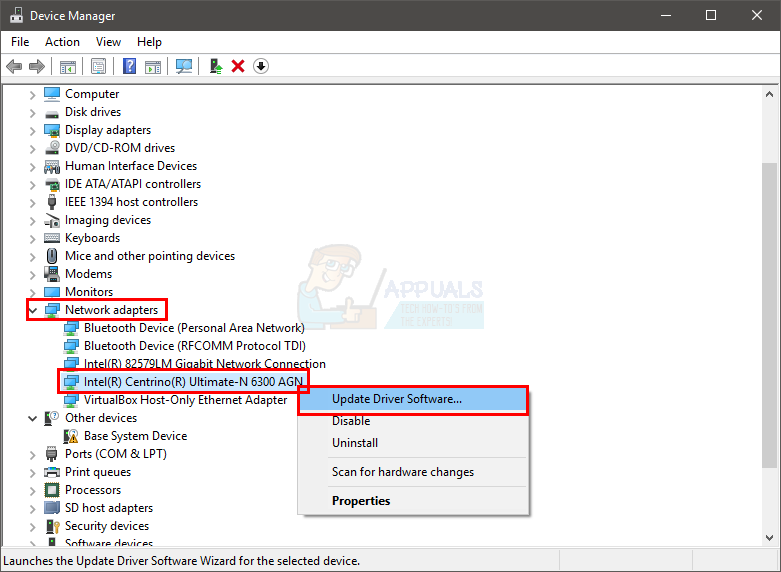Screen dimensions: 781x572
Task: Select Intel(R) 82579LM Gigabit Network Connection
Action: pyautogui.click(x=205, y=364)
